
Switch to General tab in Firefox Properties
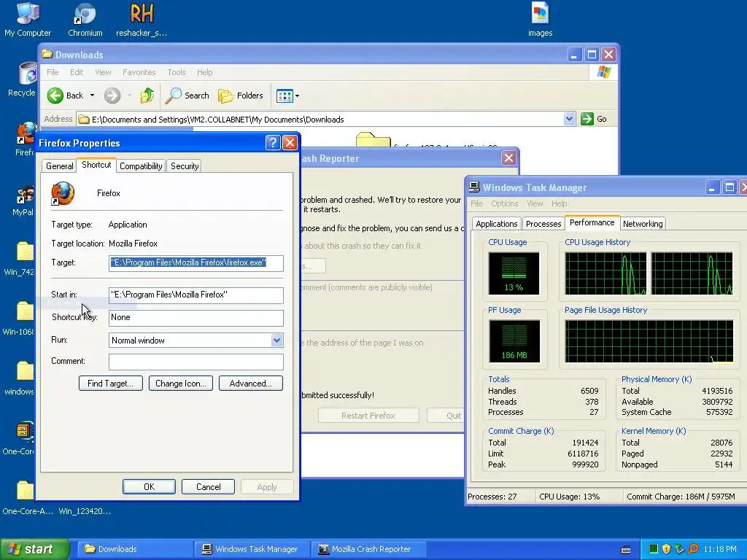(60, 166)
